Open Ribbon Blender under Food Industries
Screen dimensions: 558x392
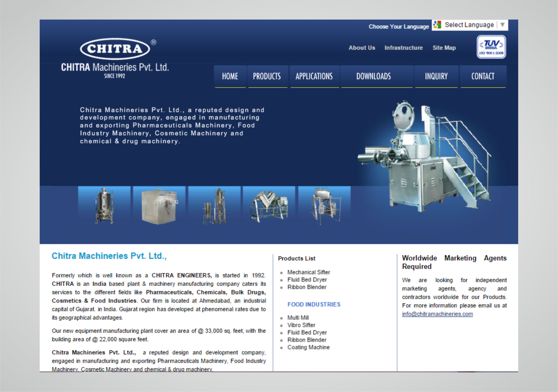click(307, 340)
